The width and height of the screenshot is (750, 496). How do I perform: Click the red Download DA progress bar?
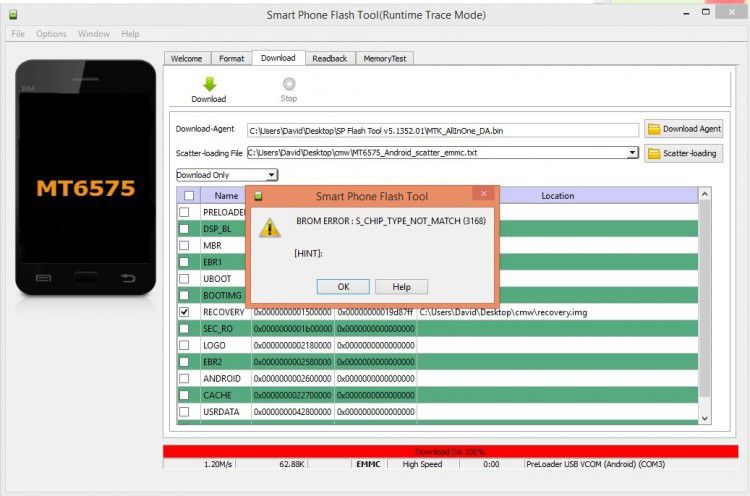click(450, 452)
